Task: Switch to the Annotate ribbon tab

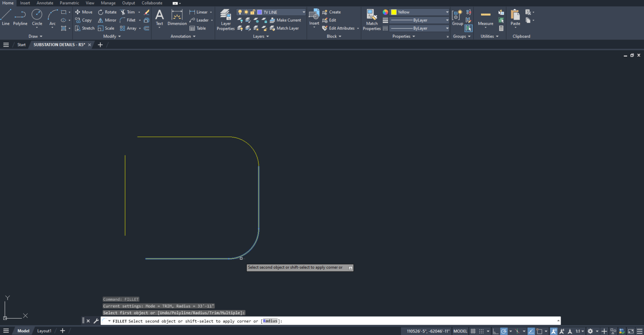Action: 45,3
